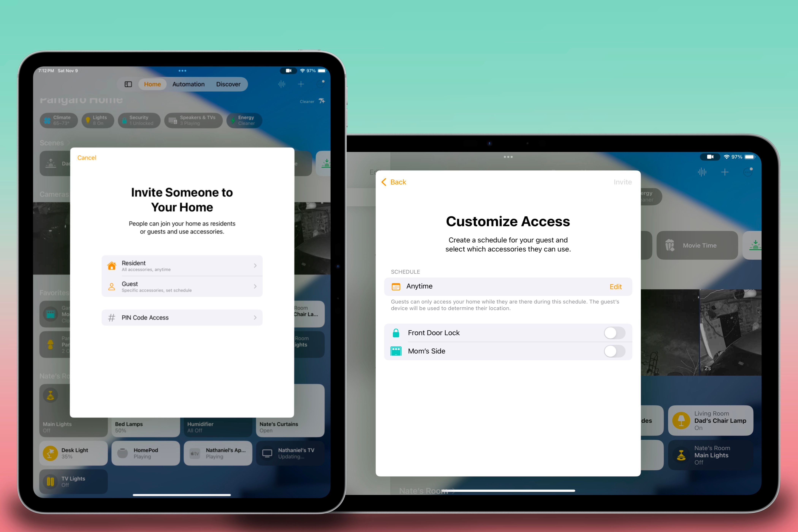Tap the Guest access option
Image resolution: width=798 pixels, height=532 pixels.
coord(180,287)
